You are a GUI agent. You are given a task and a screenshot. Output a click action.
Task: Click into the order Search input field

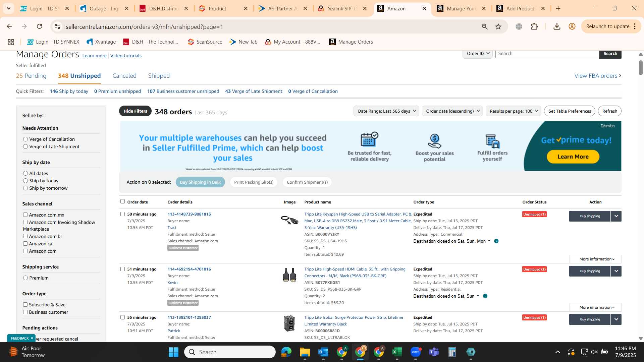[547, 54]
